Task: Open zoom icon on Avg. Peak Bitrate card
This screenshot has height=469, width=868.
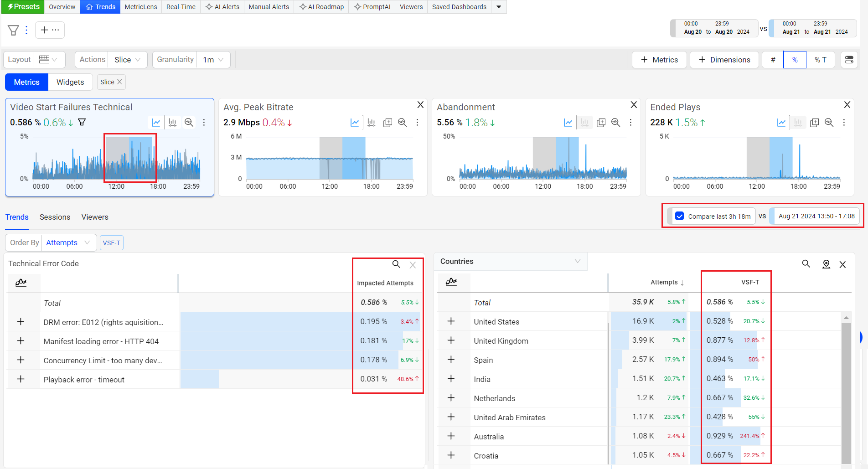Action: pos(402,123)
